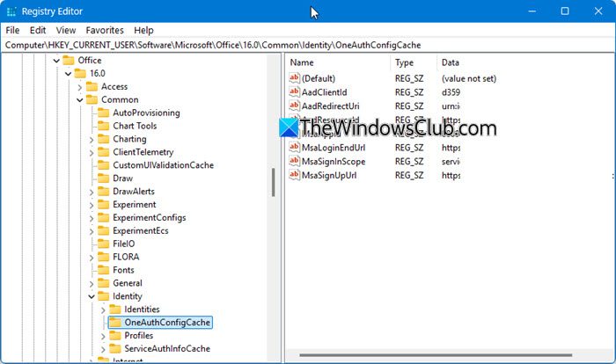Image resolution: width=616 pixels, height=364 pixels.
Task: Collapse the Office tree node
Action: (x=56, y=61)
